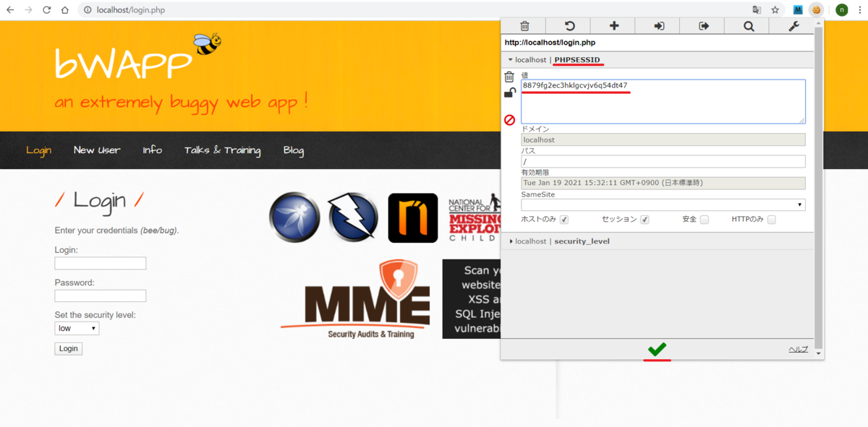The width and height of the screenshot is (868, 427).
Task: Click the ヘルプ help link
Action: [x=798, y=350]
